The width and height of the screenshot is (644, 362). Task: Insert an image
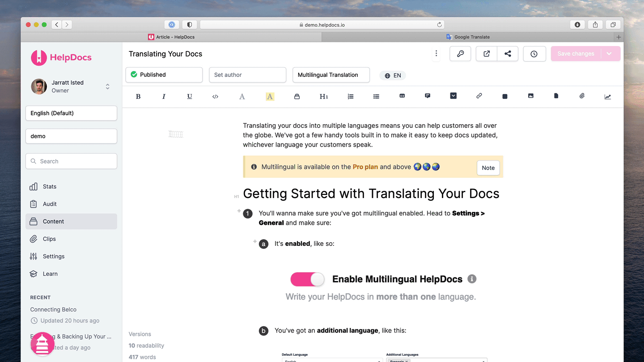[531, 96]
